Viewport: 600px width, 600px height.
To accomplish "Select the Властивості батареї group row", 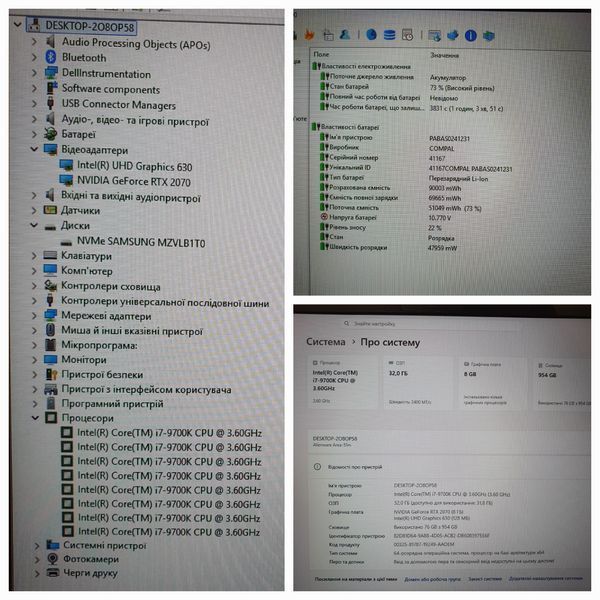I will tap(346, 127).
